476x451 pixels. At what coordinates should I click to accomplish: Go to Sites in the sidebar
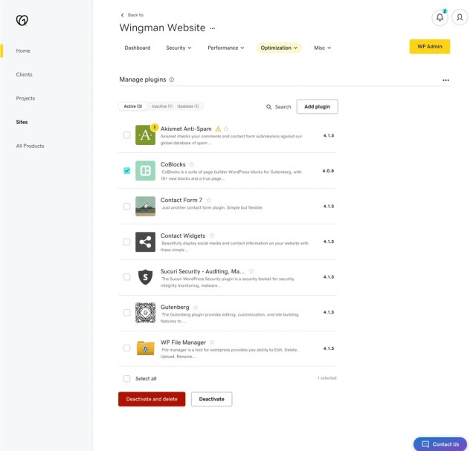(x=22, y=123)
